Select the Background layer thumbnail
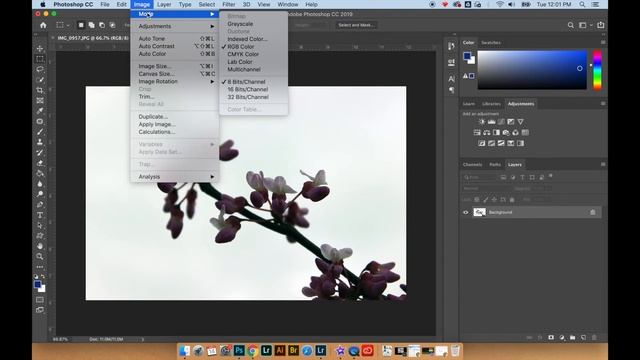The height and width of the screenshot is (360, 640). [479, 212]
